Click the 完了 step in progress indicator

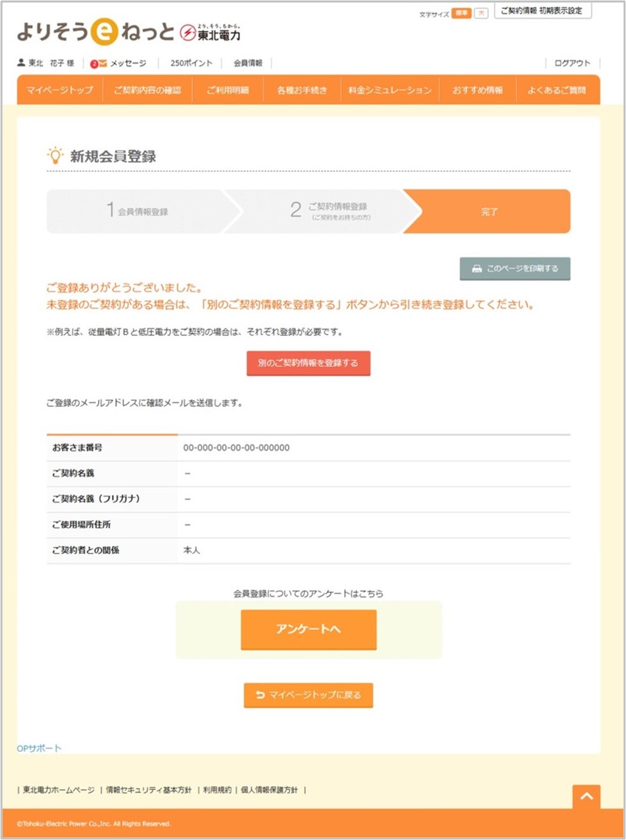click(490, 211)
